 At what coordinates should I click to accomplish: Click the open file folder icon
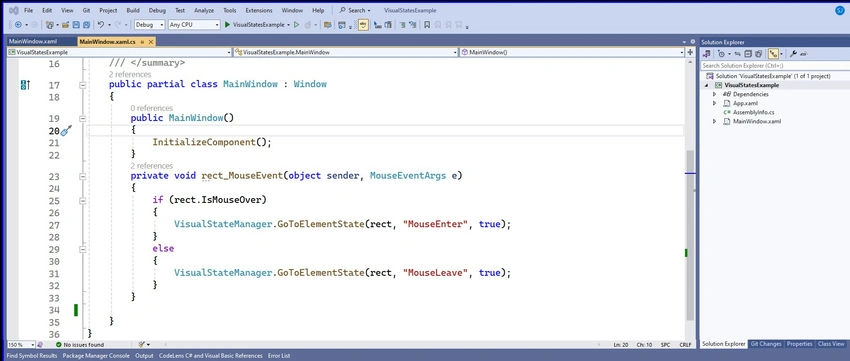point(66,24)
